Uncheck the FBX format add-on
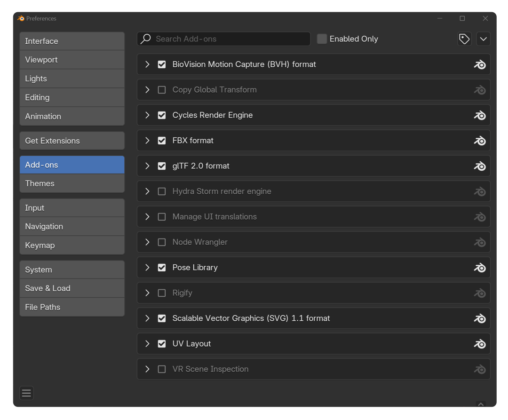The image size is (508, 420). pos(162,141)
